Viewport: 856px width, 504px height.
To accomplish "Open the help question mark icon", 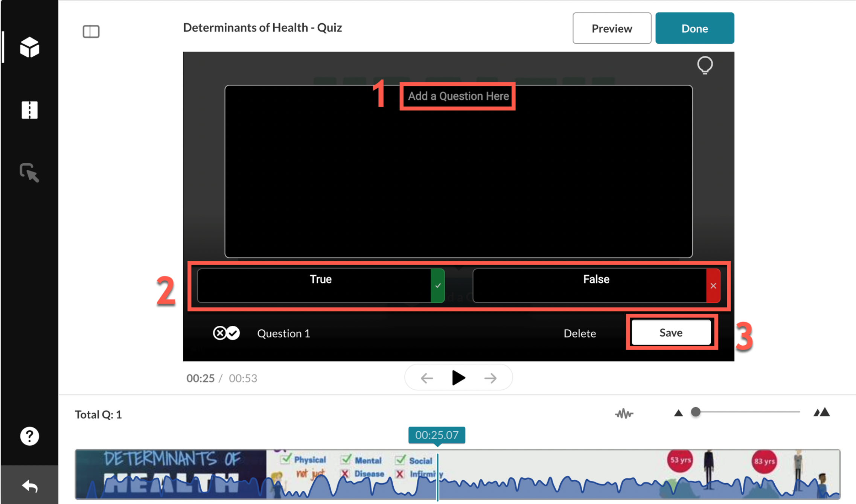I will [29, 436].
